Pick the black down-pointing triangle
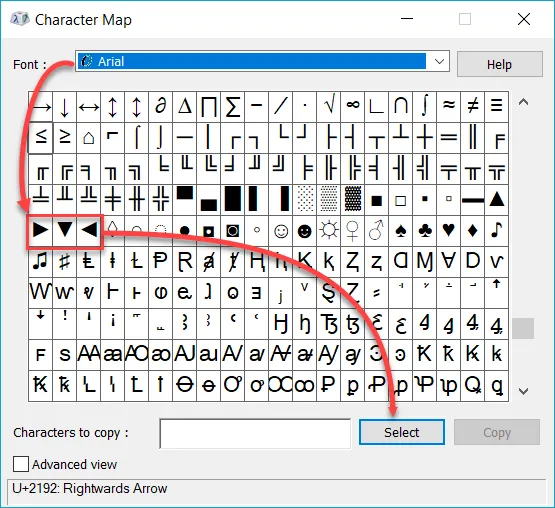Screen dimensions: 555x508 [x=64, y=231]
